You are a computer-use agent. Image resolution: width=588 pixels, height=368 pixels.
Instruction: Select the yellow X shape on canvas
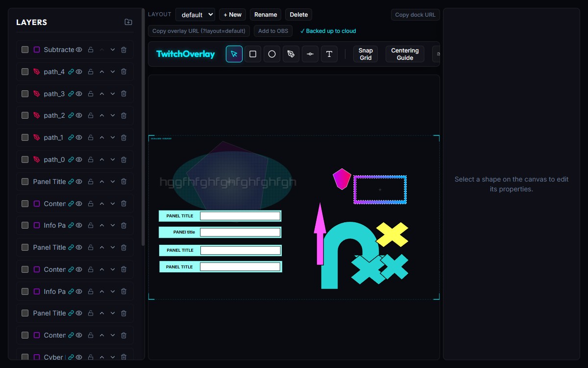click(392, 234)
